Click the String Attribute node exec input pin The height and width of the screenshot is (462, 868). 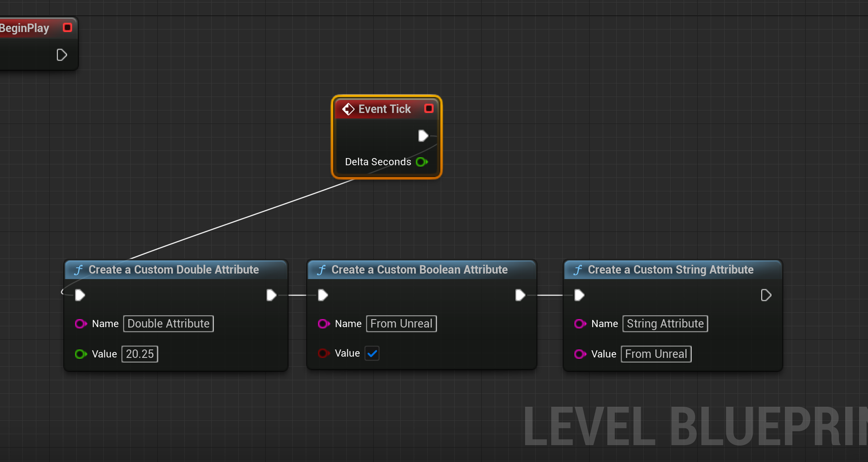point(579,295)
